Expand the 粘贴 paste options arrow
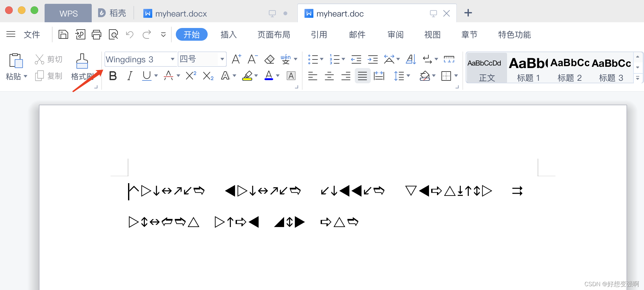The image size is (644, 290). [x=25, y=76]
